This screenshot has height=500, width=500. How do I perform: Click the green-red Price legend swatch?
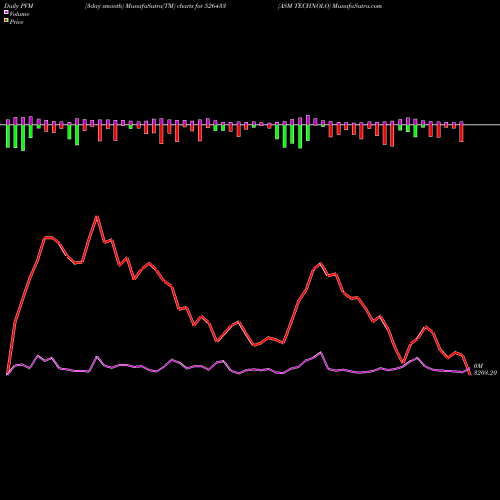pyautogui.click(x=6, y=21)
